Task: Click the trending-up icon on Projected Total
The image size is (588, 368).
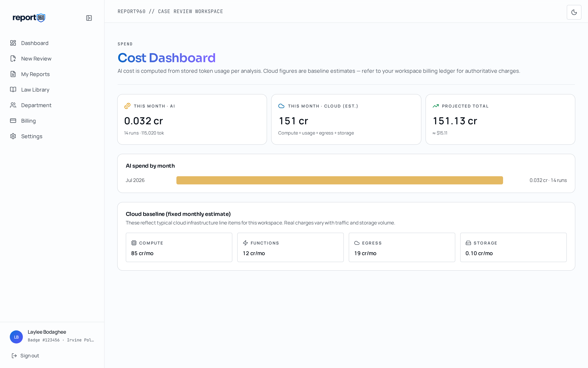Action: tap(436, 106)
